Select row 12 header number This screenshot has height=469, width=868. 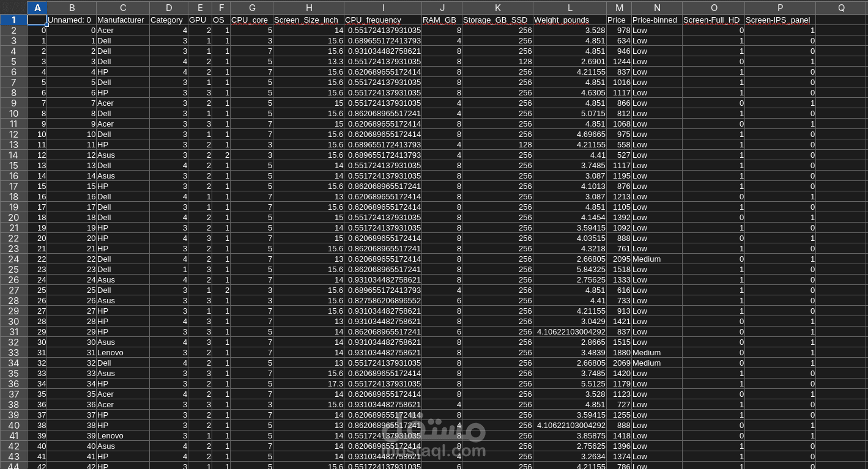13,134
